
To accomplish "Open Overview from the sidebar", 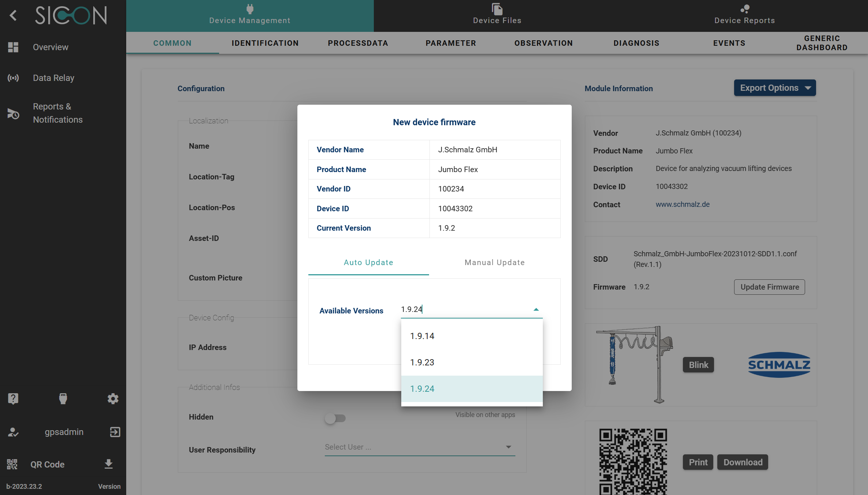I will [50, 47].
